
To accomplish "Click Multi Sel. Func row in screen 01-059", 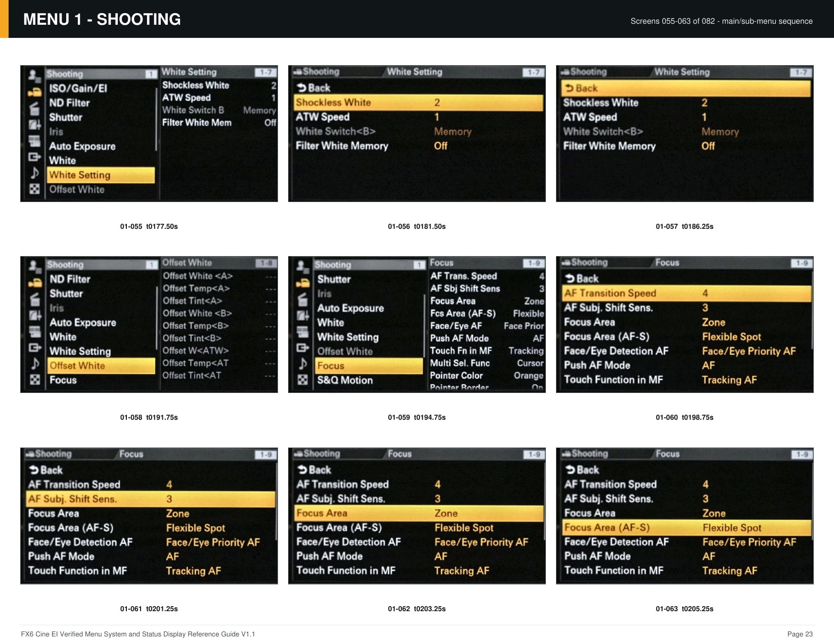I will pyautogui.click(x=487, y=363).
